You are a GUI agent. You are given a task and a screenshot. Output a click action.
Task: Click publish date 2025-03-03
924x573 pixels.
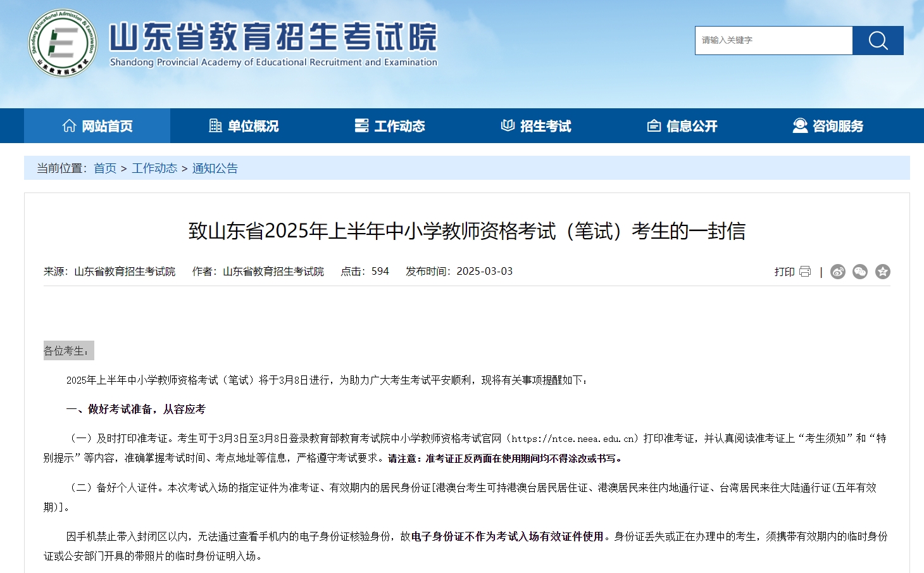485,272
